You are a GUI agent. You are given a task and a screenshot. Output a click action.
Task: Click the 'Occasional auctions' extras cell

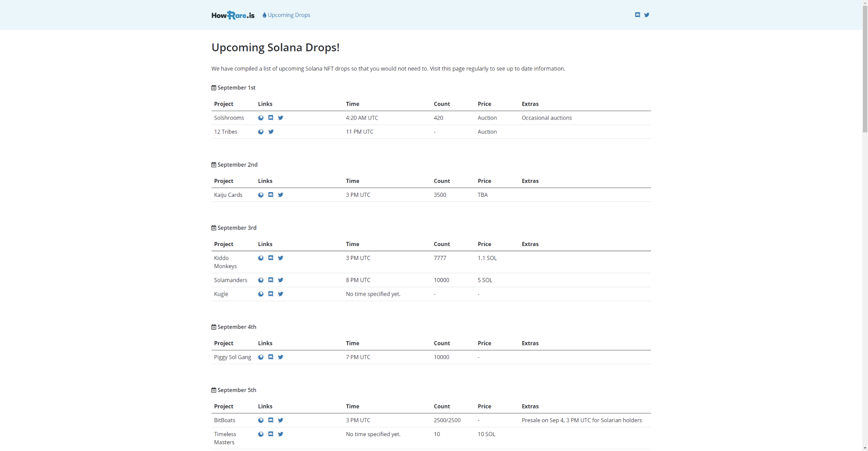tap(547, 118)
